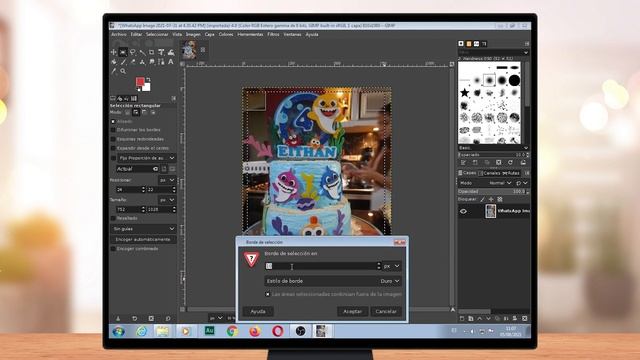Open the Filtros menu
640x360 pixels.
pos(273,35)
